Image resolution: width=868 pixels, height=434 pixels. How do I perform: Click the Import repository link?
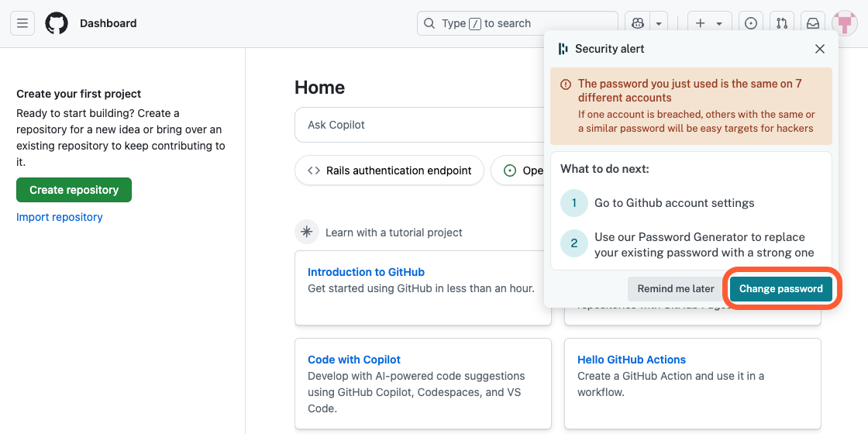59,217
